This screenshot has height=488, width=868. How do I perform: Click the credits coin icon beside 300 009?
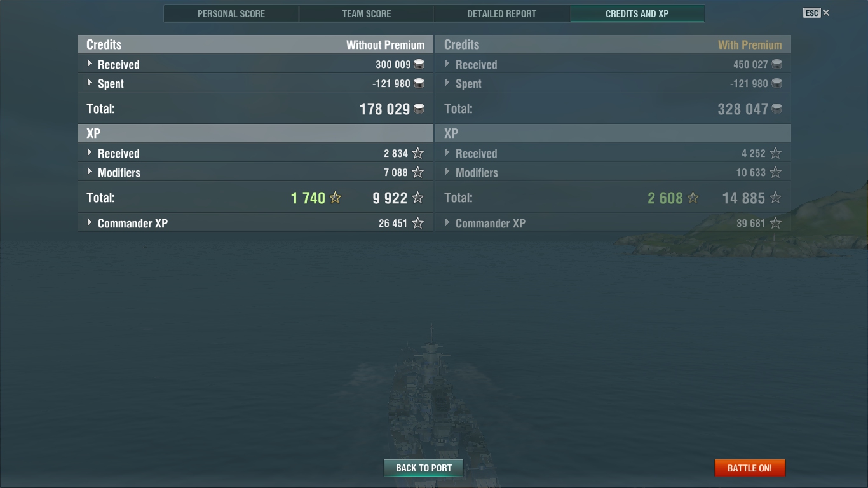[419, 64]
